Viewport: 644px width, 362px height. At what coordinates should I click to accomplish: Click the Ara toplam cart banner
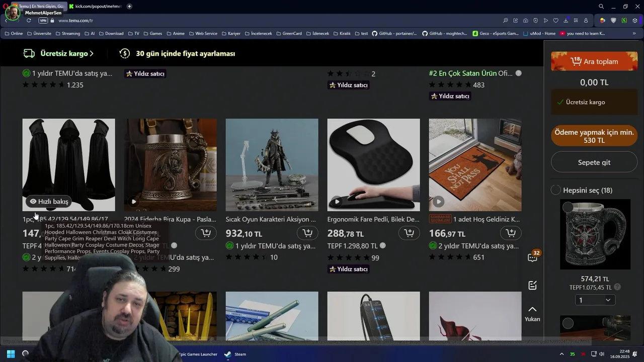tap(594, 61)
